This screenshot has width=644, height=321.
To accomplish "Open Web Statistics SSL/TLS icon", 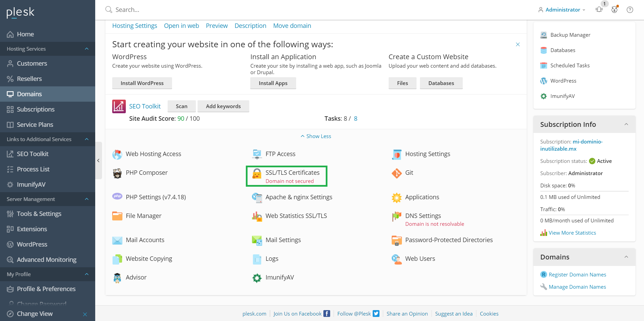I will click(257, 216).
